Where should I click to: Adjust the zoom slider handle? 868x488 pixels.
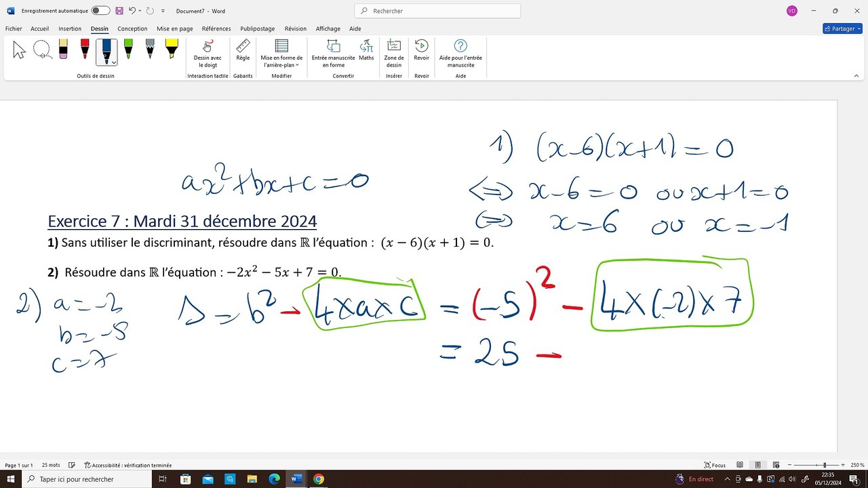pyautogui.click(x=825, y=465)
